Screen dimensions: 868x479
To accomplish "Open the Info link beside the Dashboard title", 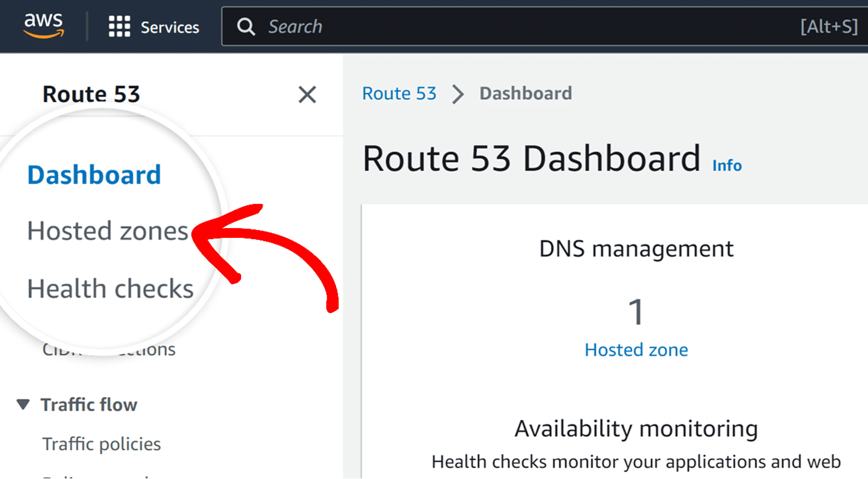I will tap(726, 165).
